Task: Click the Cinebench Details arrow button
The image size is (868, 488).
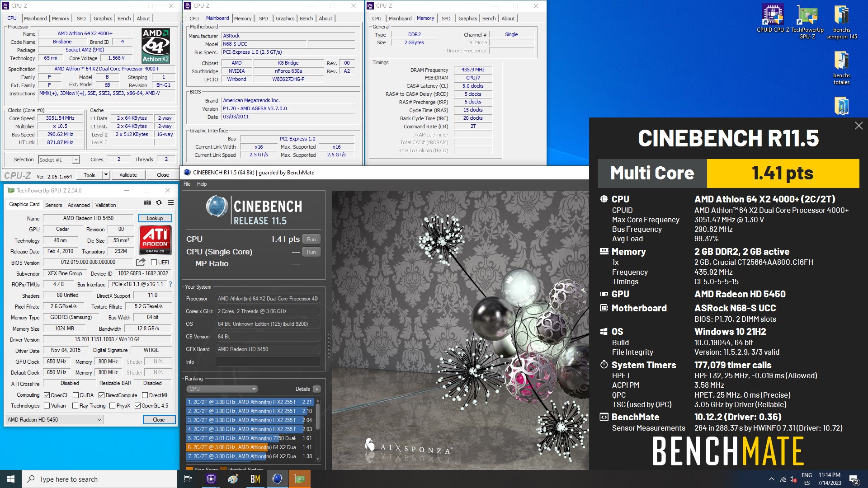Action: point(317,389)
